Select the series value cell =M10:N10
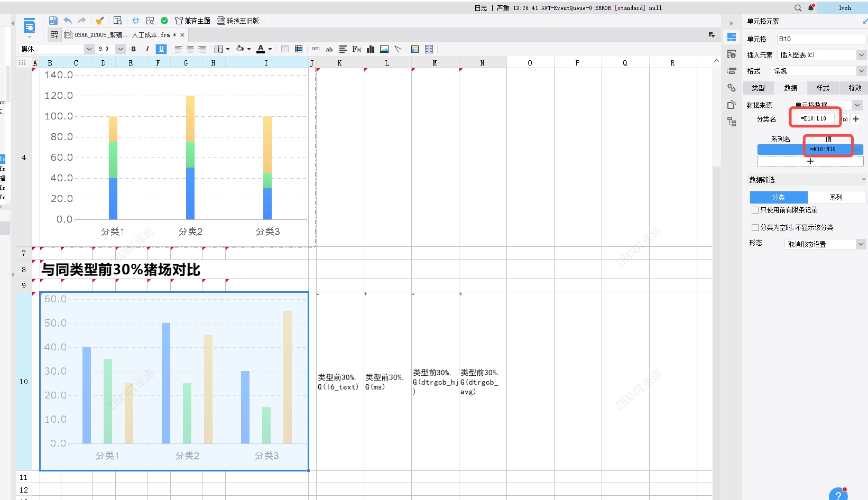 coord(828,149)
